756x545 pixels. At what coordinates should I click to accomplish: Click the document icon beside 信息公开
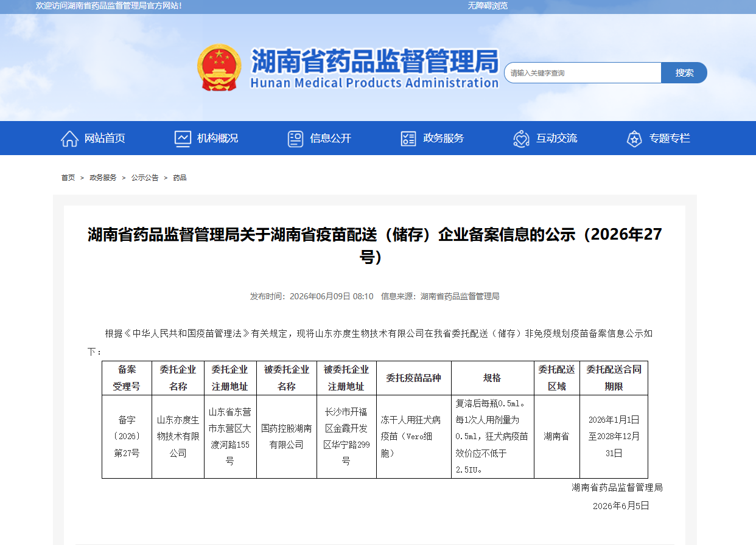pyautogui.click(x=295, y=139)
